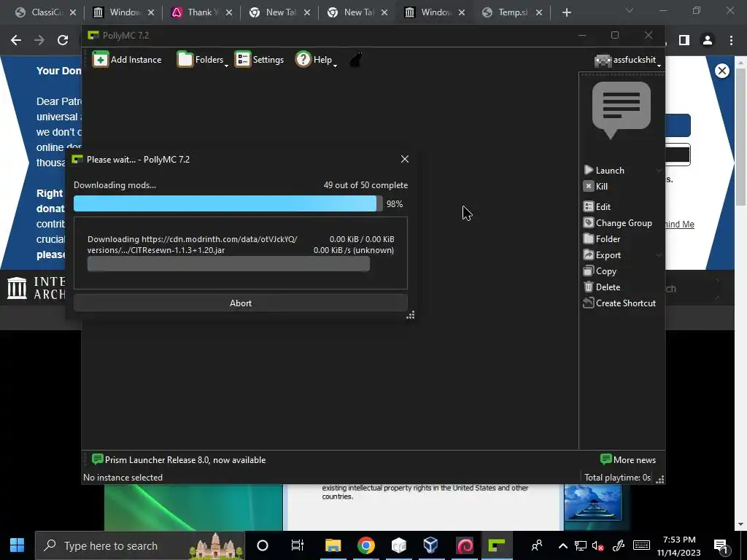Viewport: 747px width, 560px height.
Task: Open the browser three-dot menu
Action: (x=731, y=41)
